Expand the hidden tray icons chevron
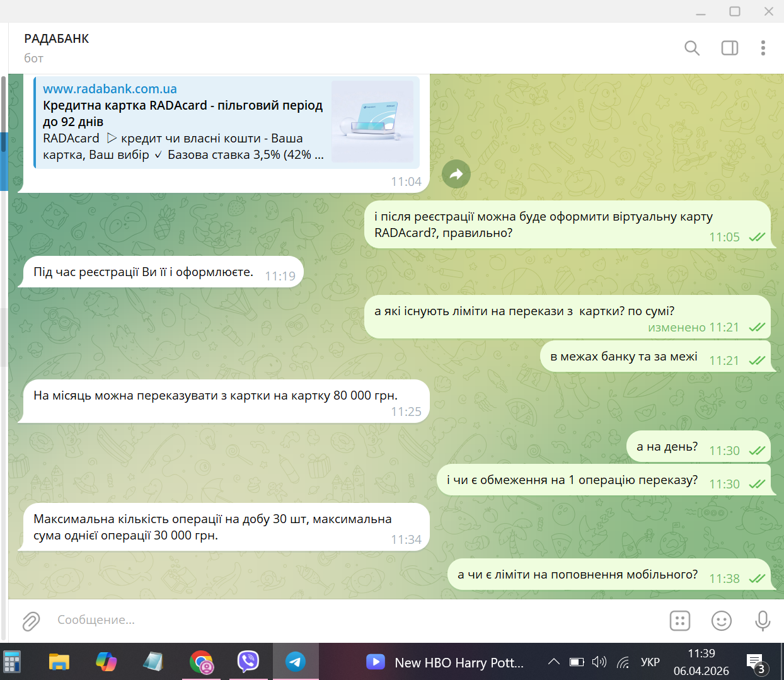 click(554, 662)
